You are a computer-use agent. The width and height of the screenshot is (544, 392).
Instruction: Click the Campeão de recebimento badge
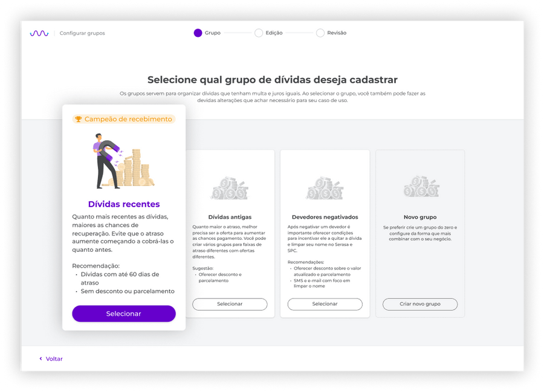click(x=124, y=119)
